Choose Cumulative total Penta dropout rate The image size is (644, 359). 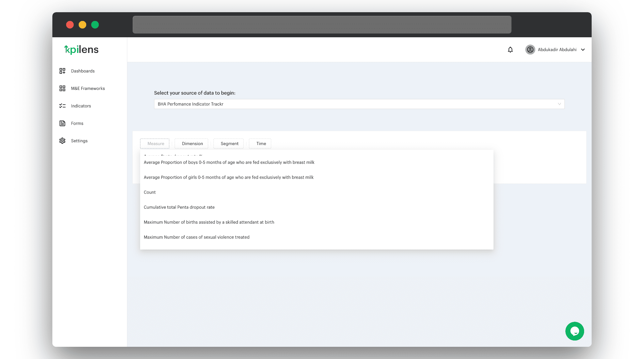pyautogui.click(x=179, y=207)
